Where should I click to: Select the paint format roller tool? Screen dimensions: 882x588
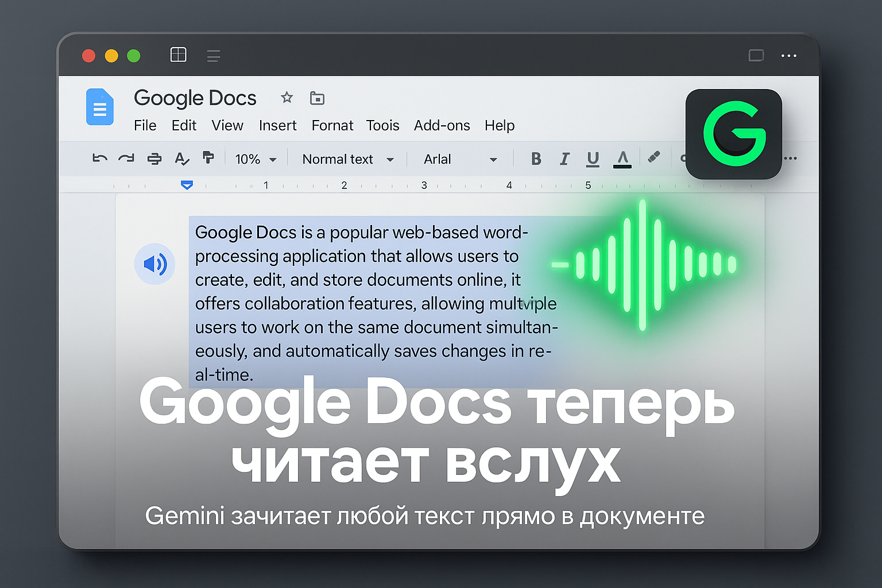coord(208,157)
